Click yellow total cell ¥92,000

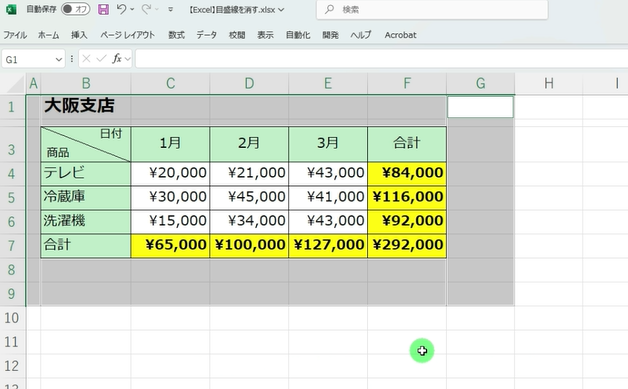[407, 222]
